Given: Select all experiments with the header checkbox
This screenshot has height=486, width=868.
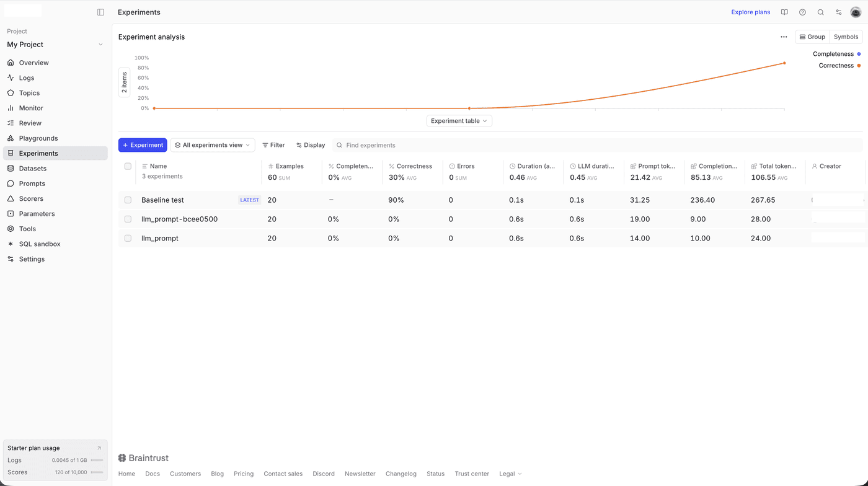Looking at the screenshot, I should (x=128, y=166).
